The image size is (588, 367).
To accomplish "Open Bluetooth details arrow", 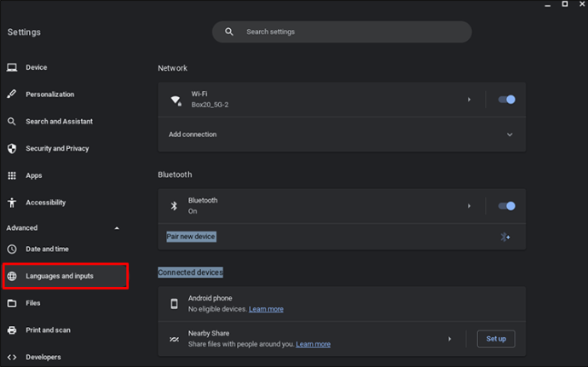I will pyautogui.click(x=469, y=206).
